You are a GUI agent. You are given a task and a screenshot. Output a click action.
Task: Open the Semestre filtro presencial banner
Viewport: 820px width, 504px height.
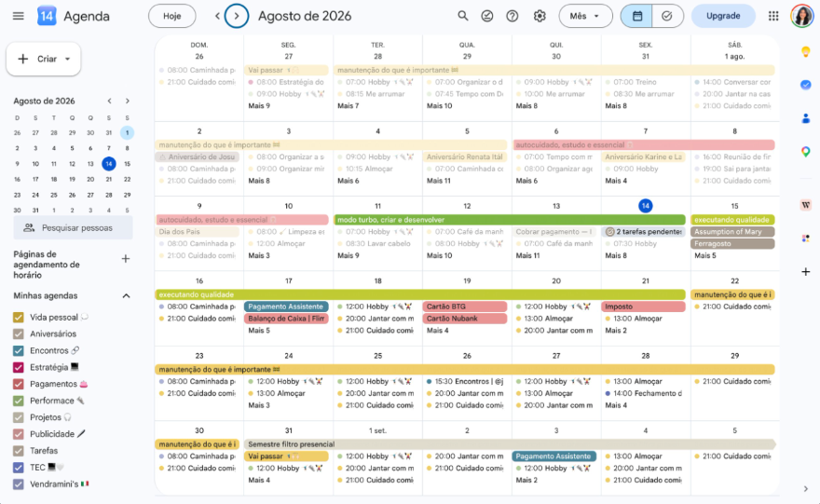point(510,443)
